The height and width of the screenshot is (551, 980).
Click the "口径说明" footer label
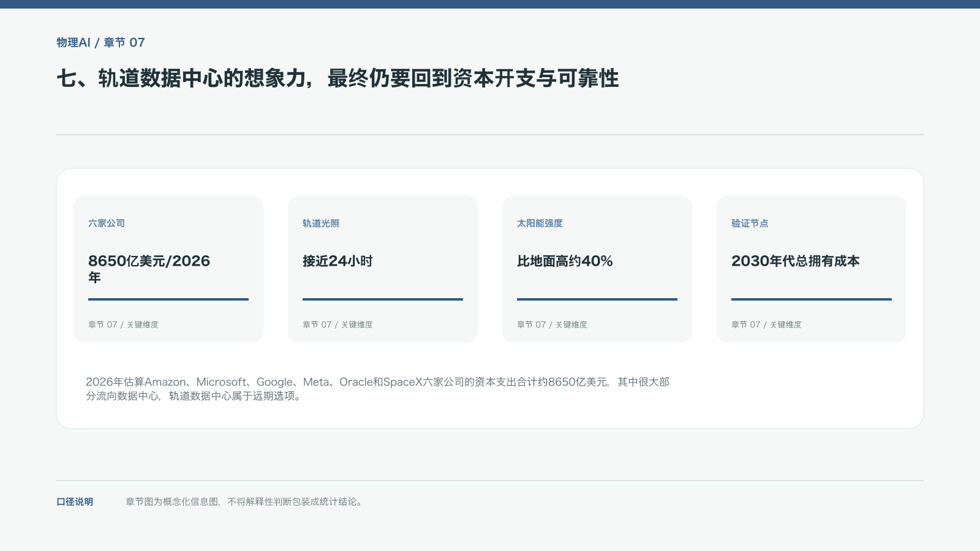[x=75, y=502]
